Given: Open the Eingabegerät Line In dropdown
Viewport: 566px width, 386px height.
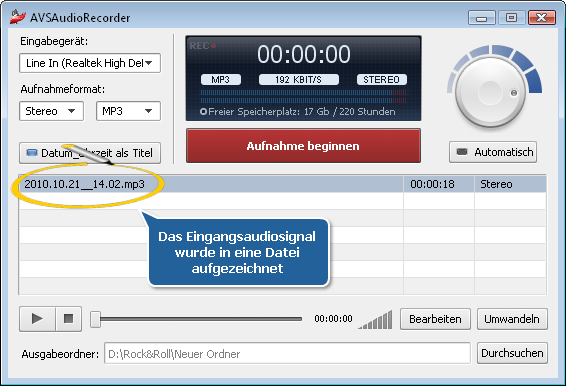Looking at the screenshot, I should coord(90,63).
